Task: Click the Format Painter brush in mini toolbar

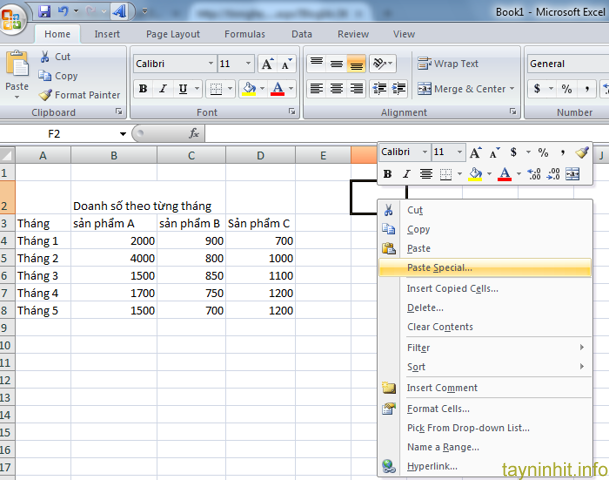Action: (x=582, y=153)
